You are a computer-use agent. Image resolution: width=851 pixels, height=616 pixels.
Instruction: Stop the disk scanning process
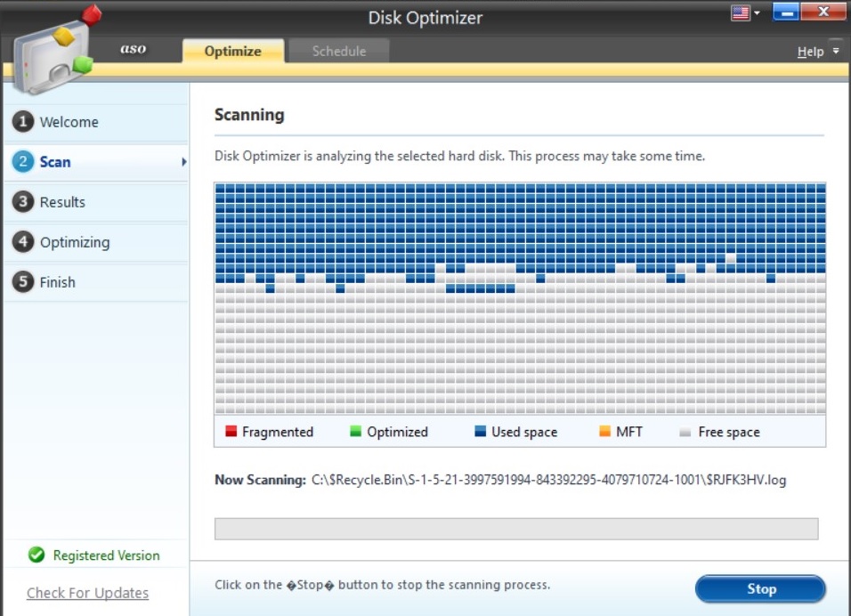[x=760, y=588]
